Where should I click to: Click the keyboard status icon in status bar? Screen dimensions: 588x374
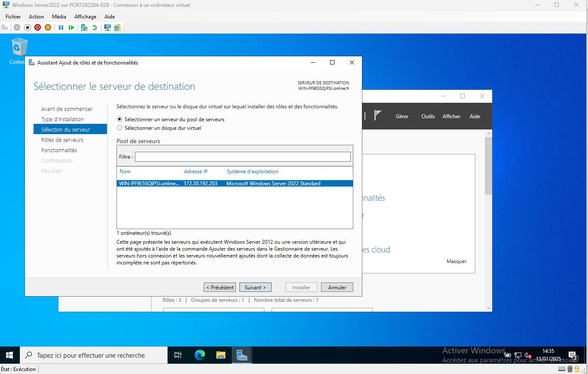pyautogui.click(x=562, y=369)
